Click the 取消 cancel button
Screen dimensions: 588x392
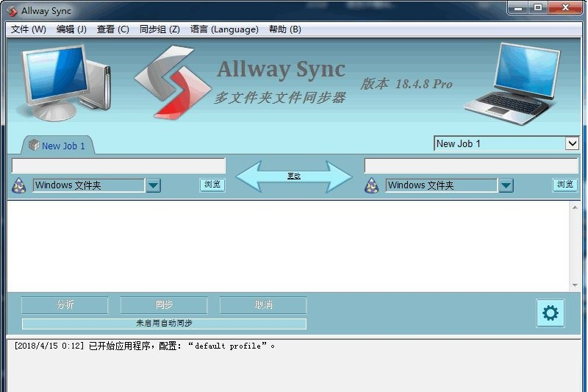point(263,305)
